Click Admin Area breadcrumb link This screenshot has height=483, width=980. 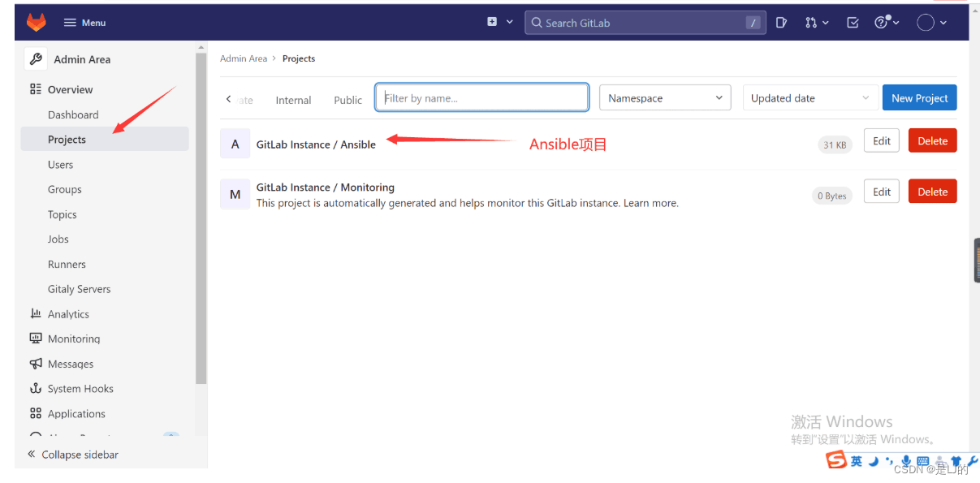tap(244, 58)
